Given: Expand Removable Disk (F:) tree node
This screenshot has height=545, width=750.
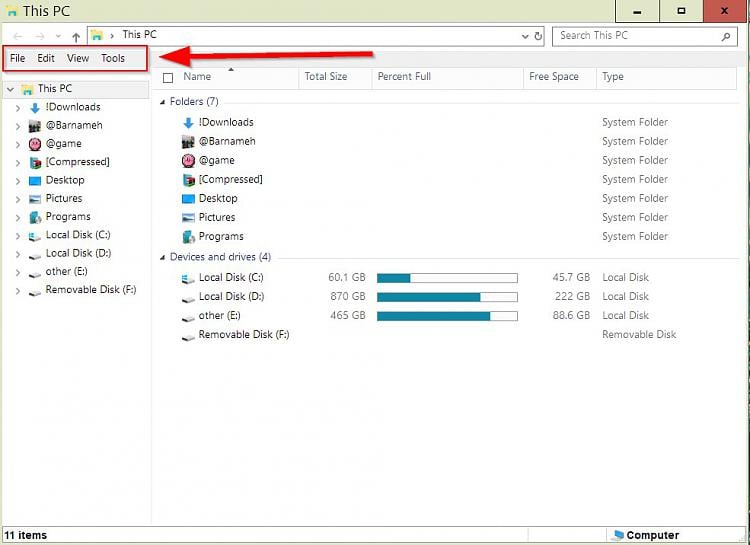Looking at the screenshot, I should point(18,290).
